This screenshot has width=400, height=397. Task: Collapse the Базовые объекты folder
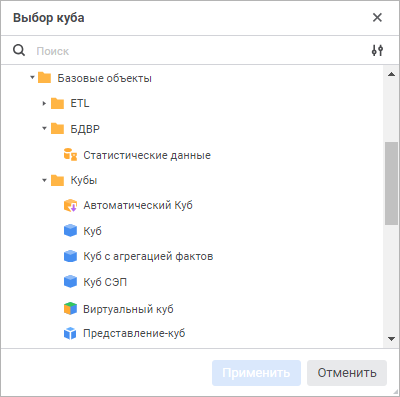(x=32, y=78)
